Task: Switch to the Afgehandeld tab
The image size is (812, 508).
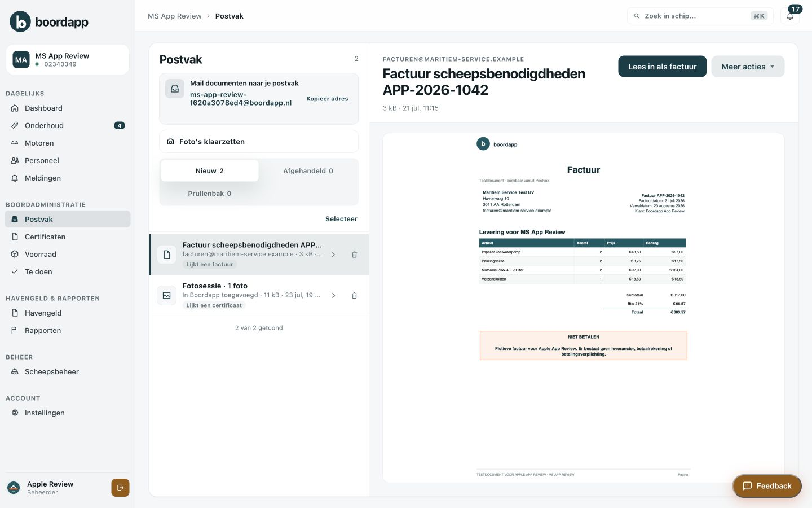Action: pos(308,171)
